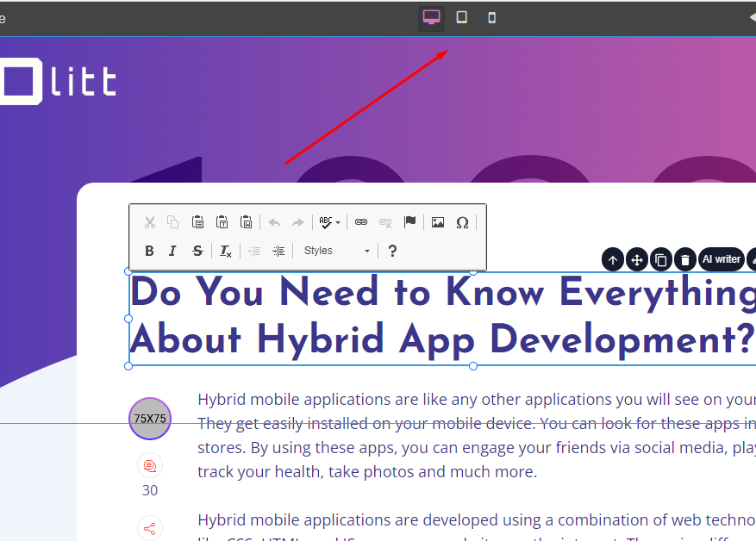This screenshot has width=756, height=541.
Task: Click the Unlink icon
Action: tap(385, 222)
